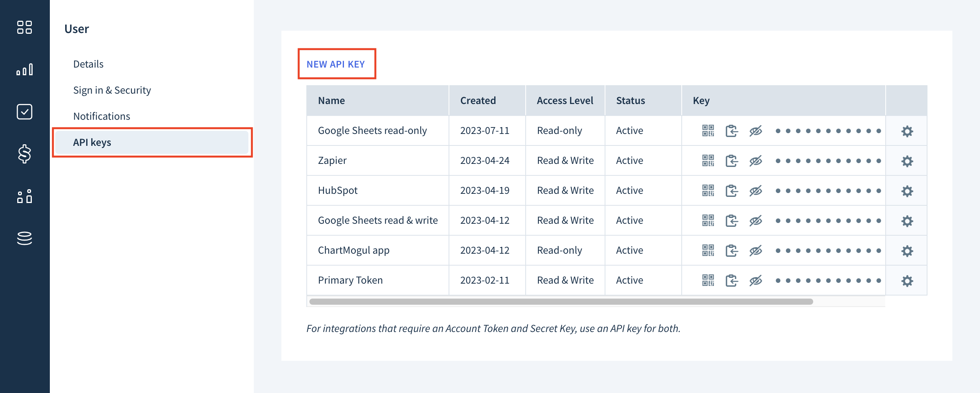Reveal the Google Sheets read & write key
This screenshot has width=980, height=393.
(756, 221)
